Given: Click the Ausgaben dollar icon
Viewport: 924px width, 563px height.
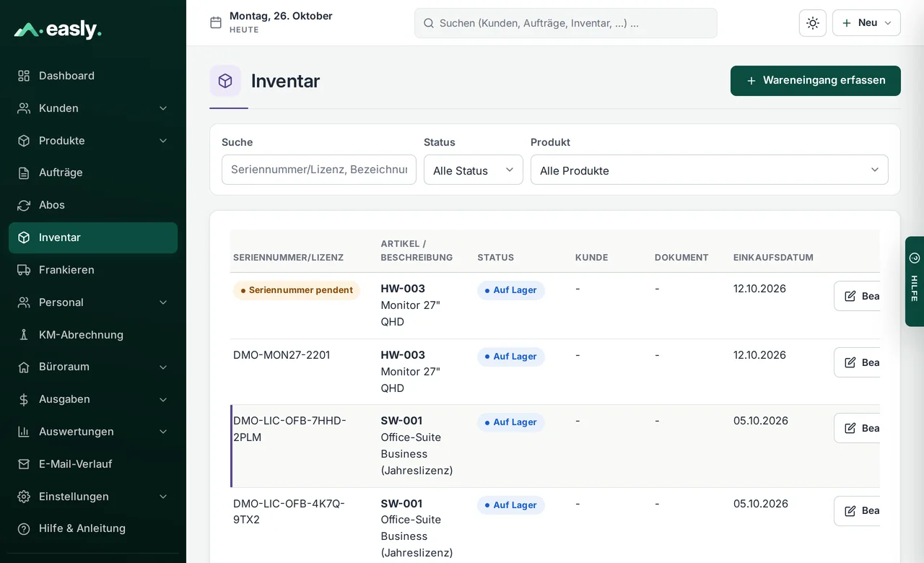Looking at the screenshot, I should 24,399.
